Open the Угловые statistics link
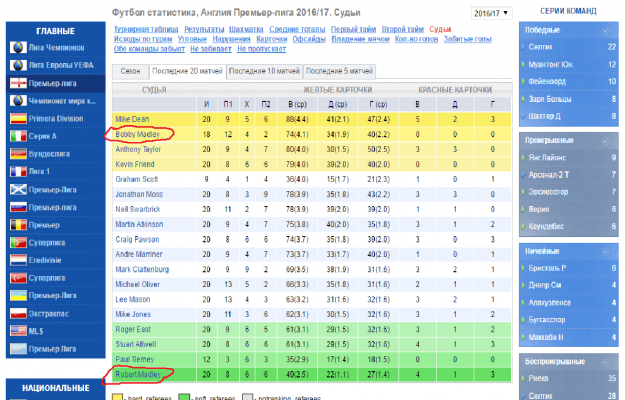Screen dimensions: 625x400 coord(192,39)
